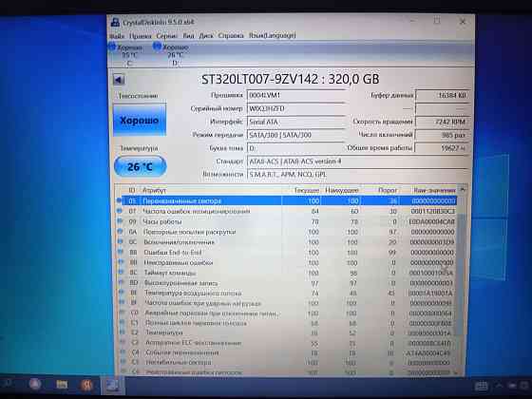Minimize the CrystalDiskInfo window
The height and width of the screenshot is (399, 532).
pyautogui.click(x=413, y=21)
